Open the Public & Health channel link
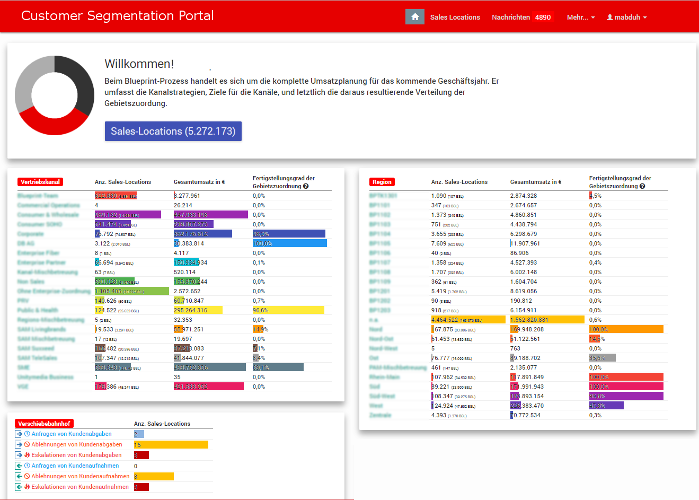Screen dimensions: 699x500 click(x=40, y=310)
